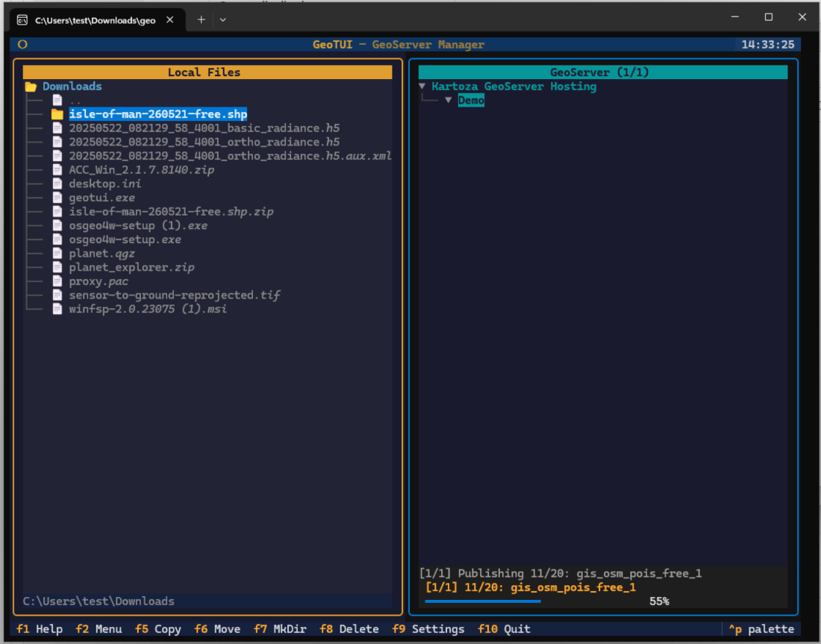Collapse the Demo workspace triangle
The height and width of the screenshot is (644, 821).
(x=449, y=100)
